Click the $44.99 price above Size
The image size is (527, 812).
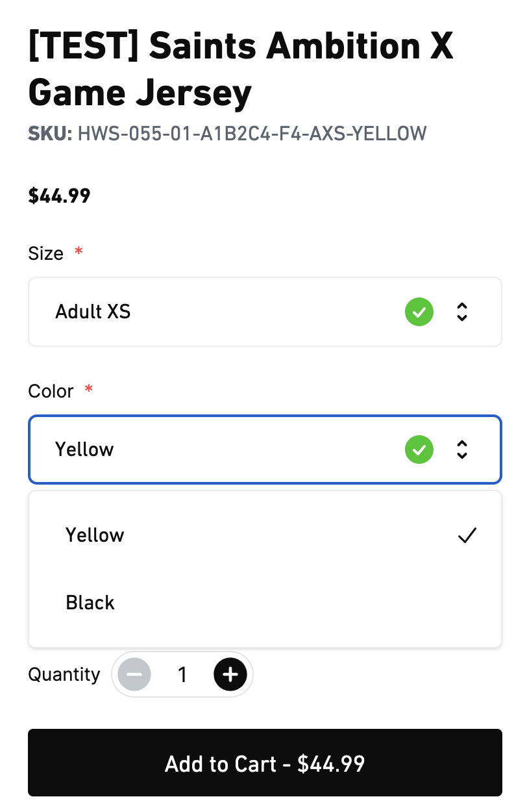(59, 196)
